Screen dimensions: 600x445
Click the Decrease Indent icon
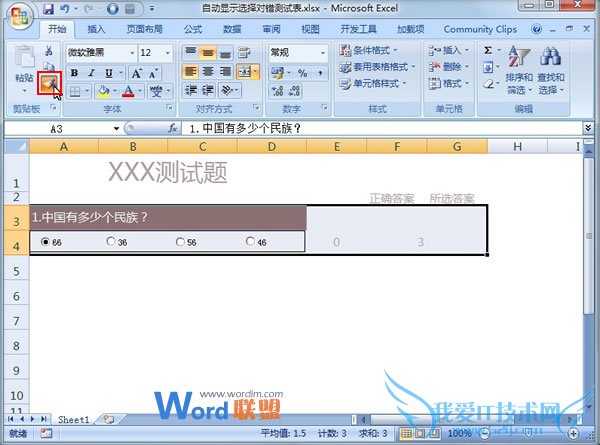click(191, 91)
